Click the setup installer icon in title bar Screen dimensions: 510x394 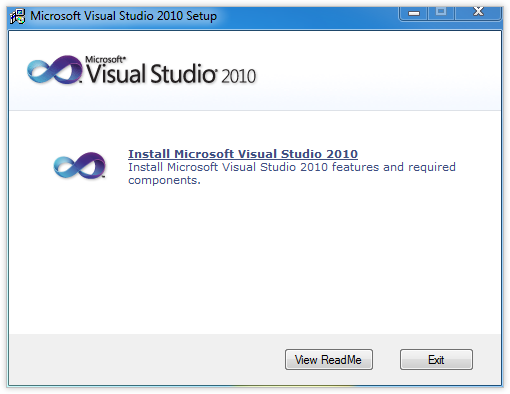[17, 16]
